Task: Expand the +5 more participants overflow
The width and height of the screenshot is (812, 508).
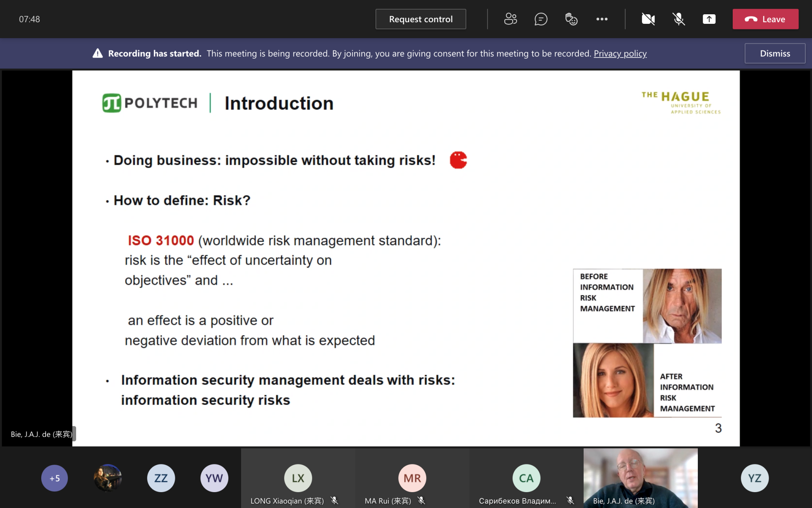Action: (54, 478)
